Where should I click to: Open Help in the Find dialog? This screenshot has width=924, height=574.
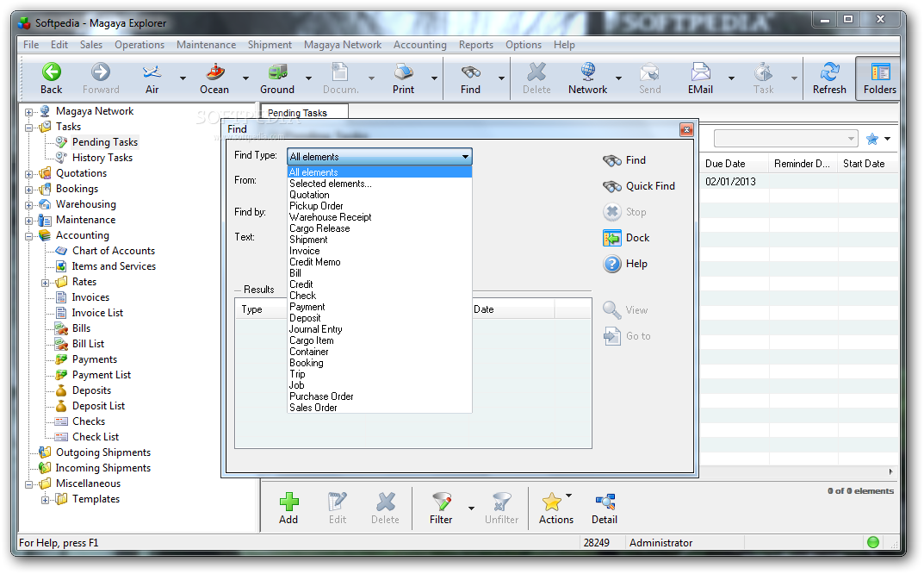tap(625, 264)
